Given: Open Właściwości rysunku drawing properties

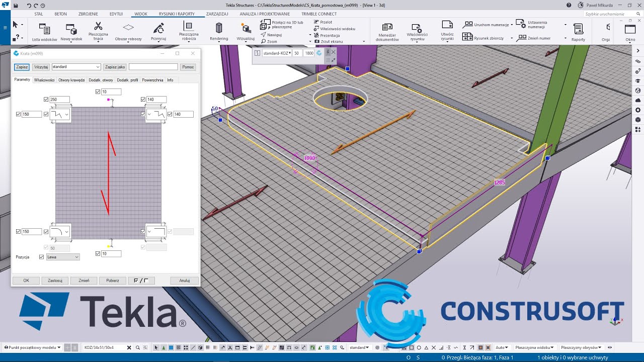Looking at the screenshot, I should click(x=417, y=32).
